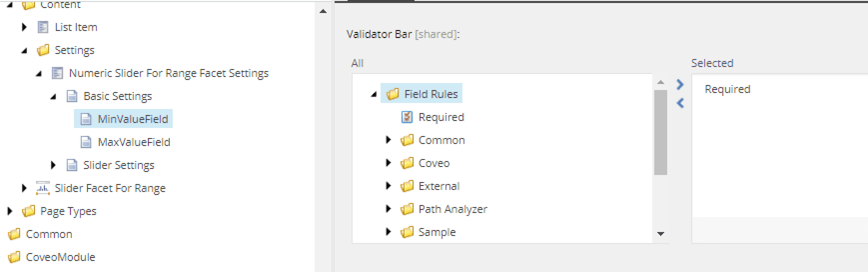The width and height of the screenshot is (868, 272).
Task: Click the Settings folder icon
Action: (x=43, y=50)
